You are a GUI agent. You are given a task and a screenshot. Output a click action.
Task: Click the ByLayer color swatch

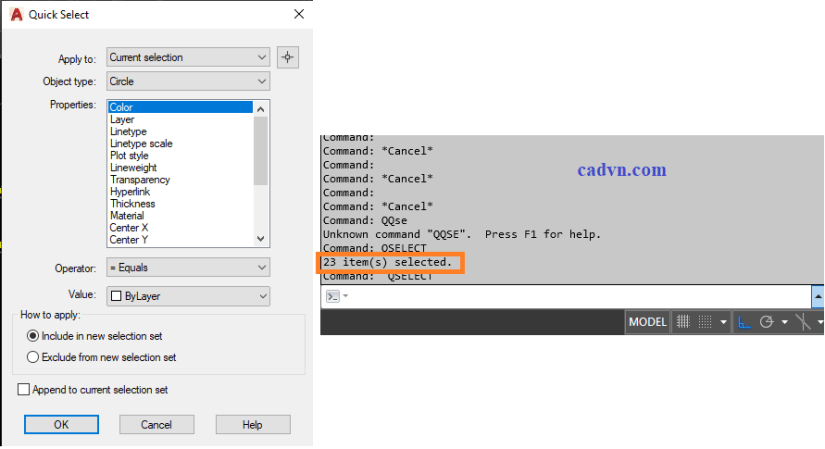click(x=116, y=296)
